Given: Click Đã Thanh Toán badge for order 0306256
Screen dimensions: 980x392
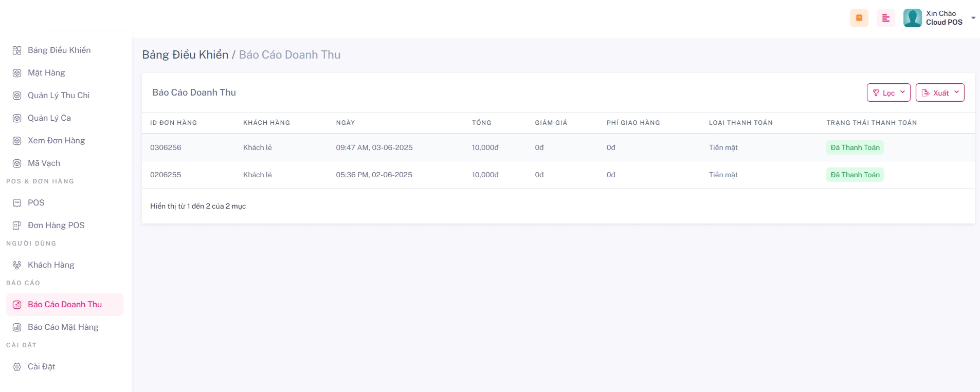Looking at the screenshot, I should coord(855,147).
